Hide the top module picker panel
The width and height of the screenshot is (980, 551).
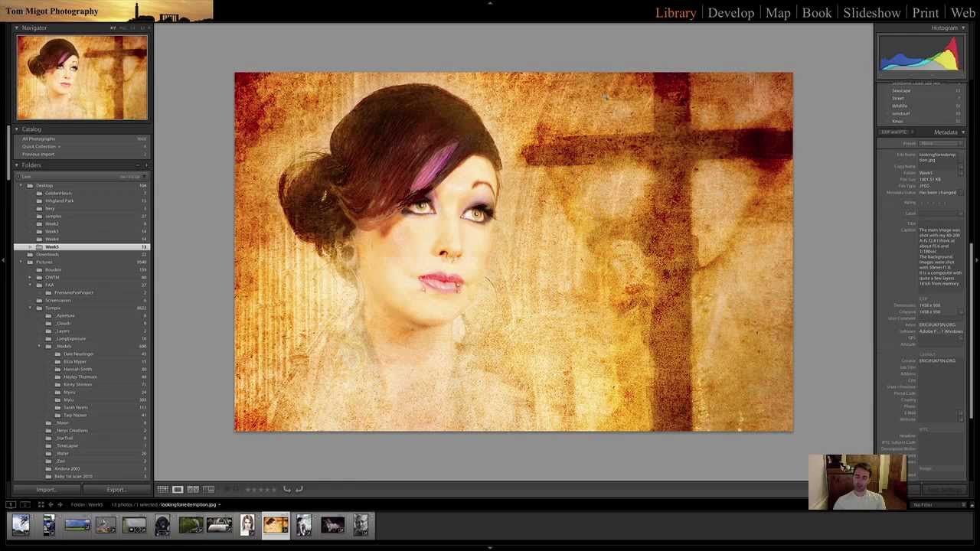[490, 2]
